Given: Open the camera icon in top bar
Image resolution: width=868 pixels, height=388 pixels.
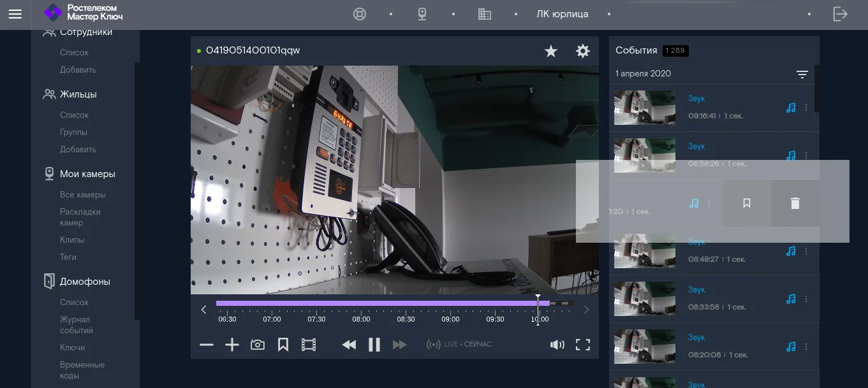Looking at the screenshot, I should pyautogui.click(x=422, y=14).
